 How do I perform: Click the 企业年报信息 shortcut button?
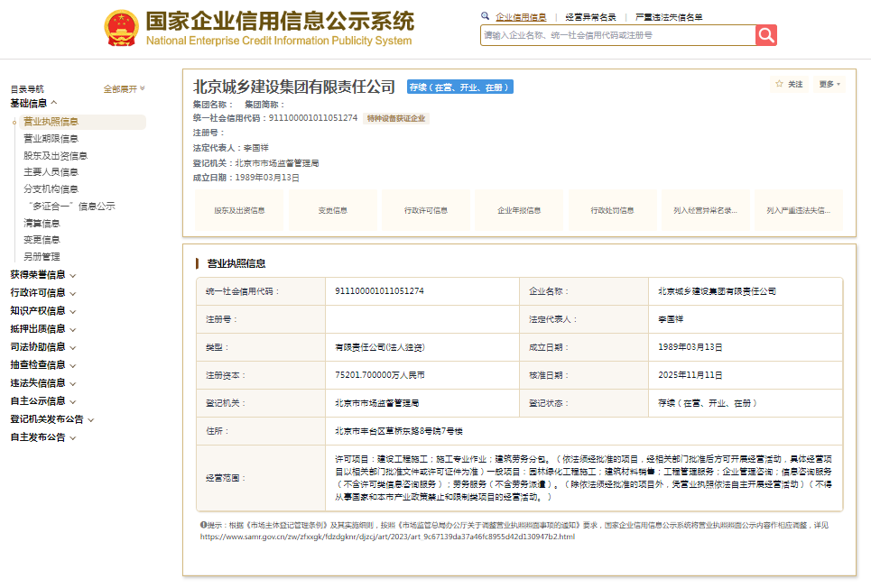tap(519, 210)
